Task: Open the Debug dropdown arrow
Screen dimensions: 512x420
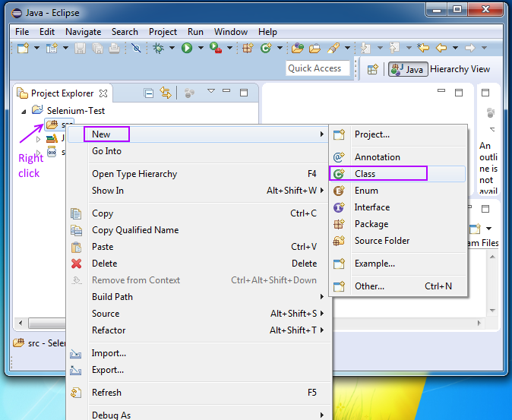Action: point(172,49)
